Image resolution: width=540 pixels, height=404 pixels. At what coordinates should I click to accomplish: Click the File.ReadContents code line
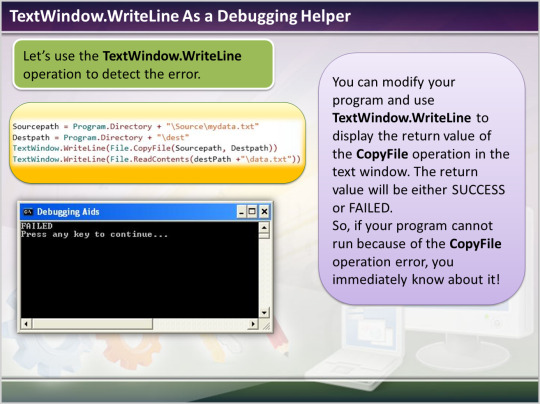tap(156, 159)
